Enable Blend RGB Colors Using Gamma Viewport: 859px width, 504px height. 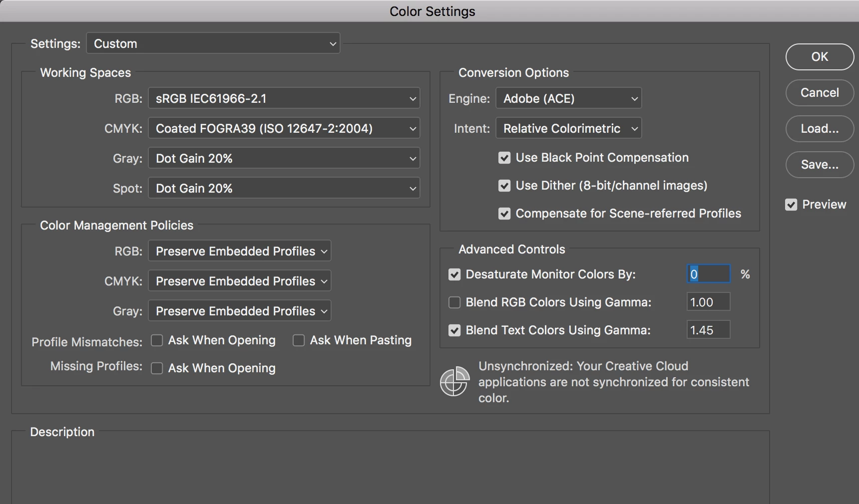click(x=454, y=302)
